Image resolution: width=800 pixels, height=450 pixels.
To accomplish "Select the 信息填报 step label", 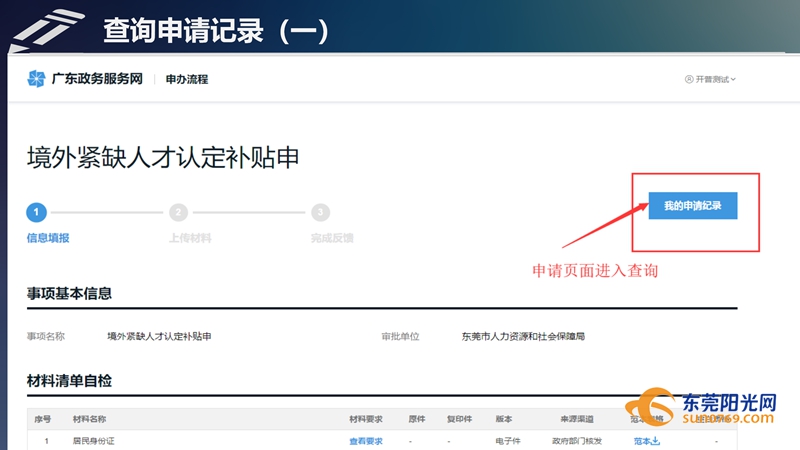I will [x=48, y=238].
